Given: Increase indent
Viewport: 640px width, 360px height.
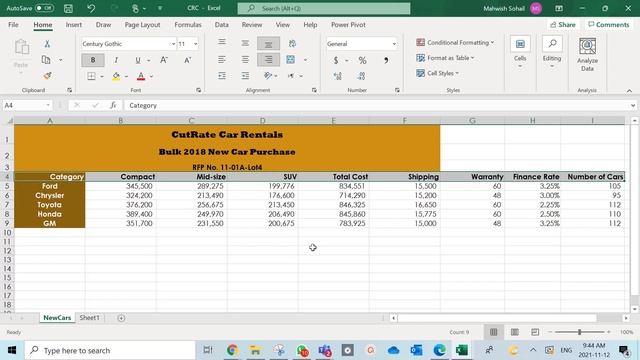Looking at the screenshot, I should pos(245,76).
